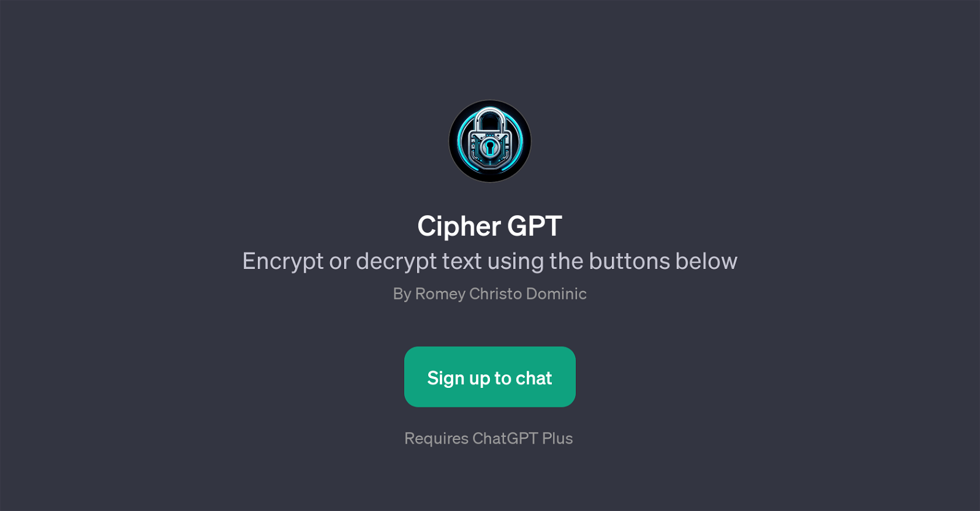This screenshot has width=980, height=511.
Task: Open author link Romey Christo Dominic
Action: coord(501,294)
